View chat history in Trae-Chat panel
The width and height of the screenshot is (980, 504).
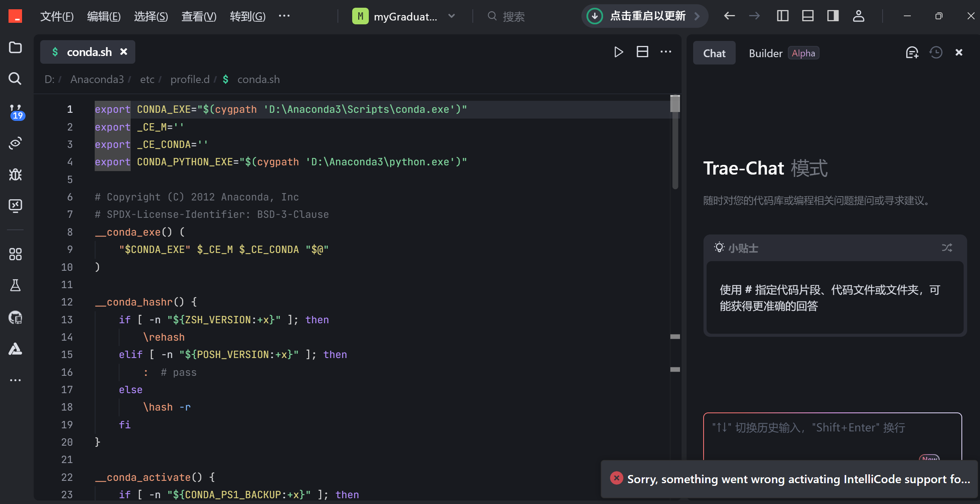click(936, 53)
